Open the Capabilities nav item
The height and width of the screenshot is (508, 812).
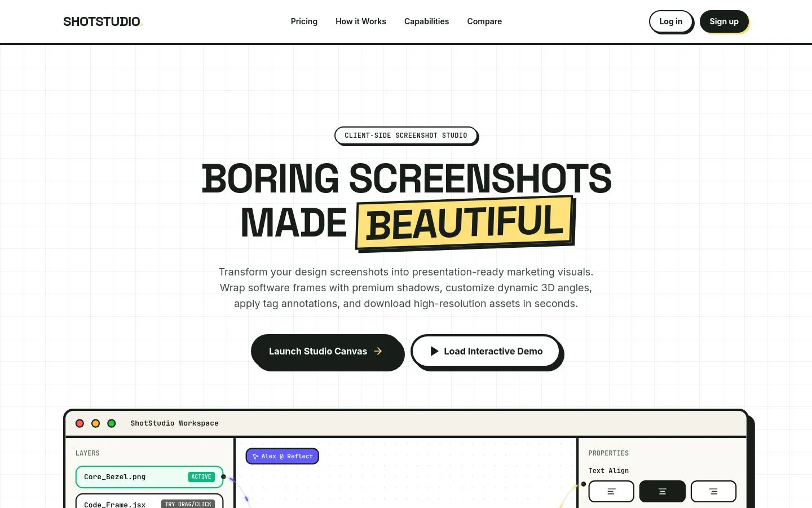coord(426,21)
